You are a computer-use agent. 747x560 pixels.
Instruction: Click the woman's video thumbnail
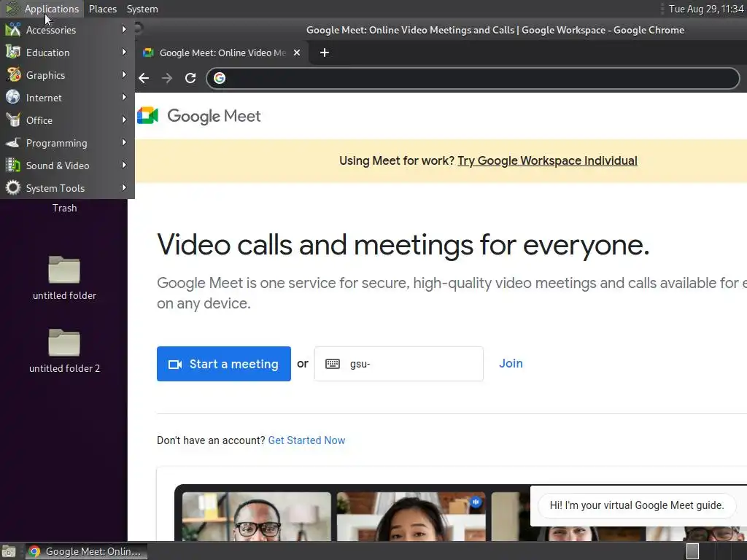click(411, 517)
